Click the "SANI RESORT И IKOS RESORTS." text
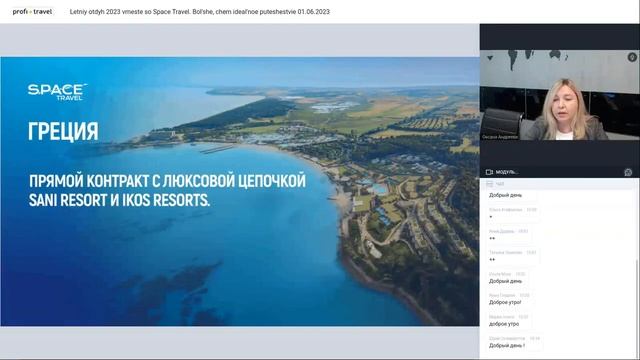 [x=119, y=200]
